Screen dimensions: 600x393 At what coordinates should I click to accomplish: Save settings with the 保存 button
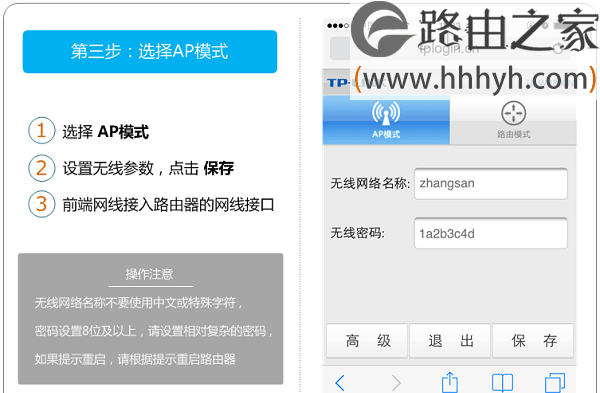pyautogui.click(x=533, y=341)
